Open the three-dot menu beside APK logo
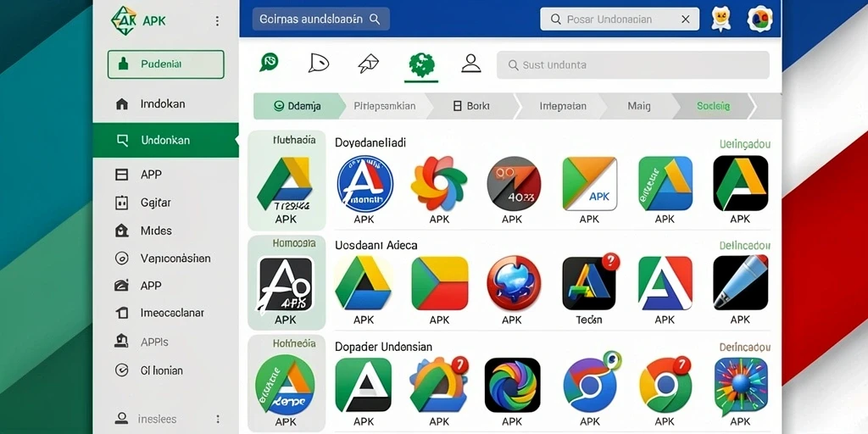This screenshot has height=434, width=868. [x=217, y=21]
